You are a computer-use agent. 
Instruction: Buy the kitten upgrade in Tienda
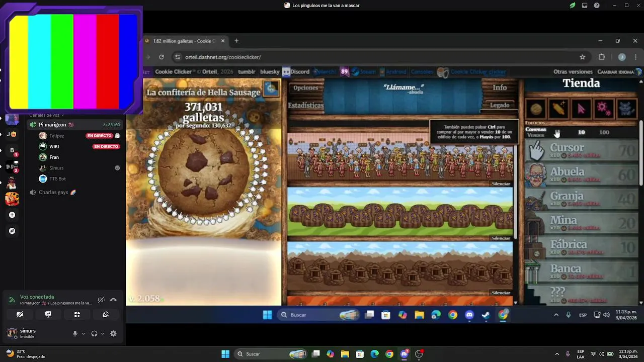tap(626, 108)
